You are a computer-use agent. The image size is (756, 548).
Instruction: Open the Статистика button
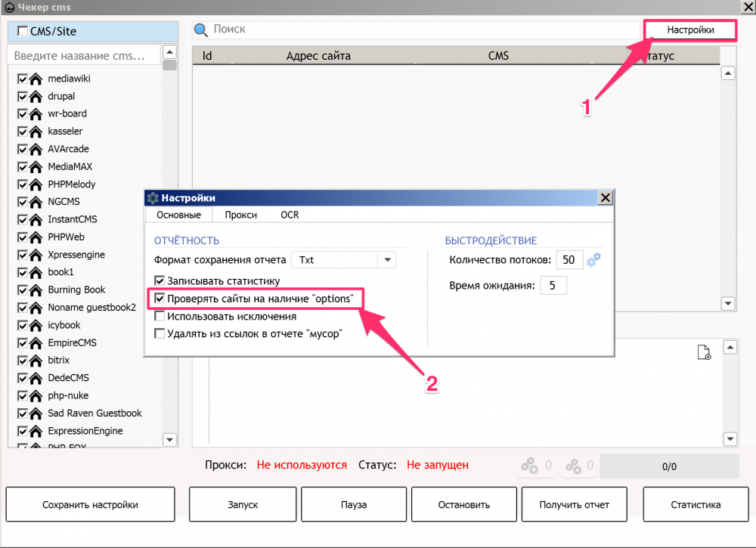(696, 505)
